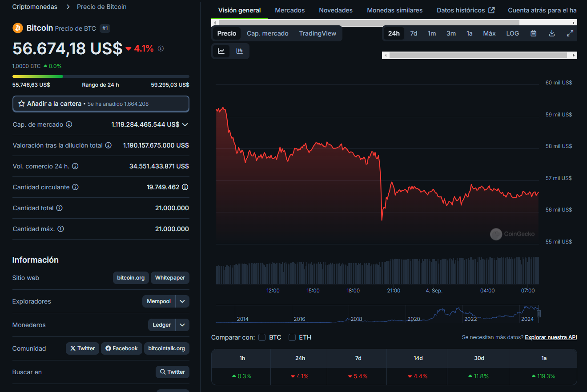Enable ETH comparison checkbox
Image resolution: width=587 pixels, height=392 pixels.
click(292, 337)
